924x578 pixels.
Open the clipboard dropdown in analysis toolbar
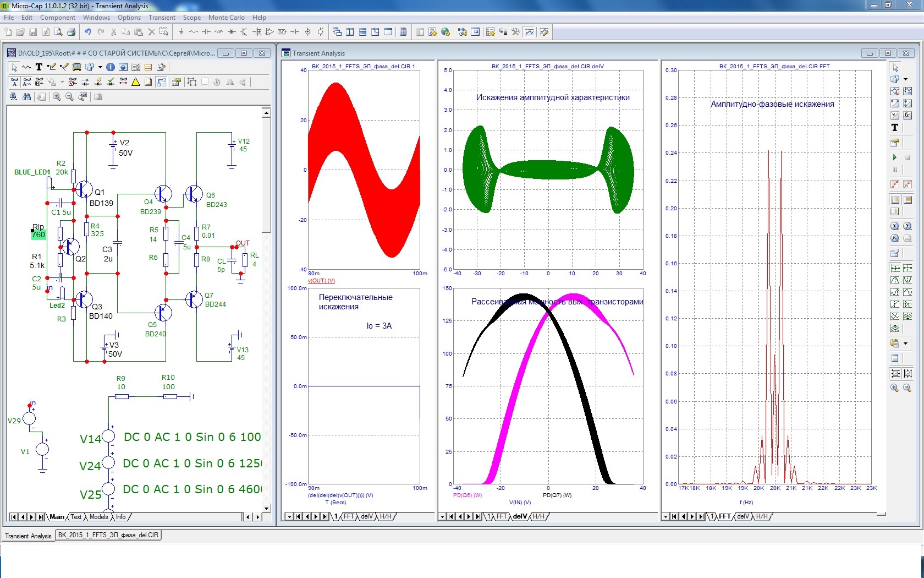coord(906,343)
